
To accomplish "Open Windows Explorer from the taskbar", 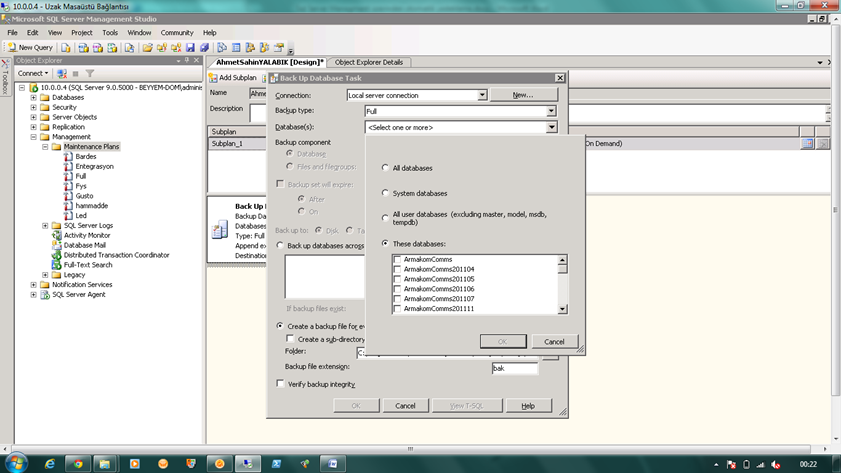I will pos(105,464).
